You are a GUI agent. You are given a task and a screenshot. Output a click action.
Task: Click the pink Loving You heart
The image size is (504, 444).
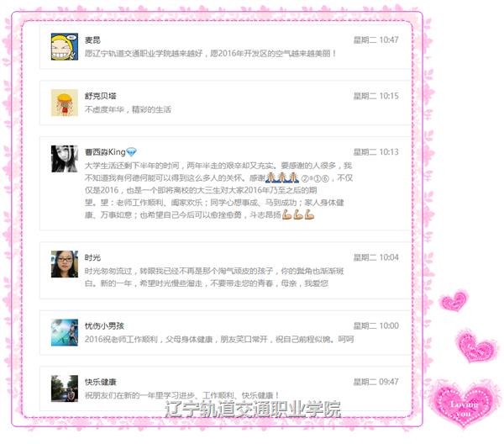tap(465, 404)
